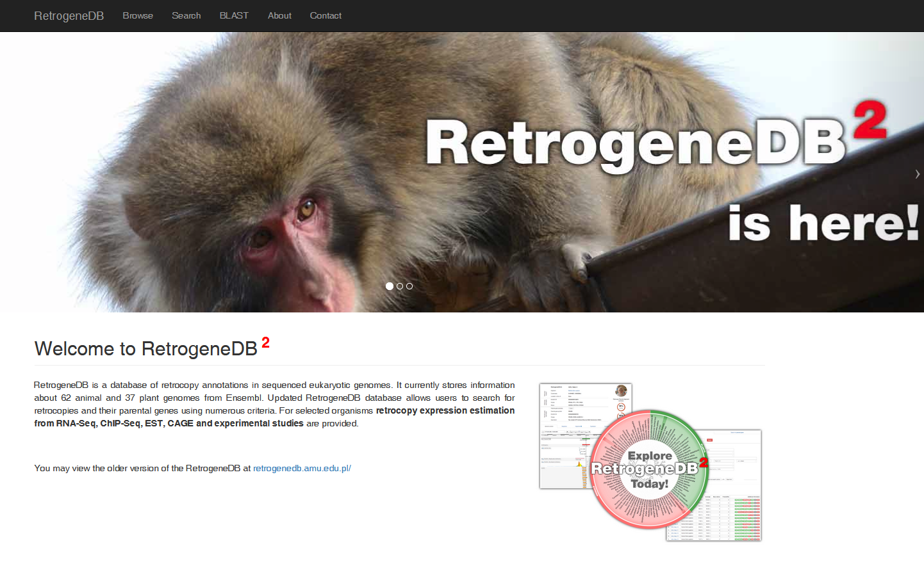
Task: Advance carousel using right chevron arrow
Action: (x=917, y=174)
